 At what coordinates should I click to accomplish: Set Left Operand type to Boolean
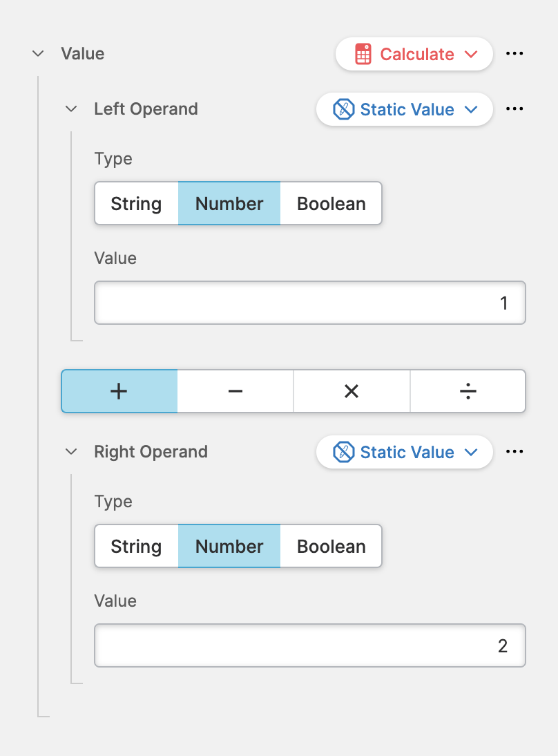click(331, 204)
